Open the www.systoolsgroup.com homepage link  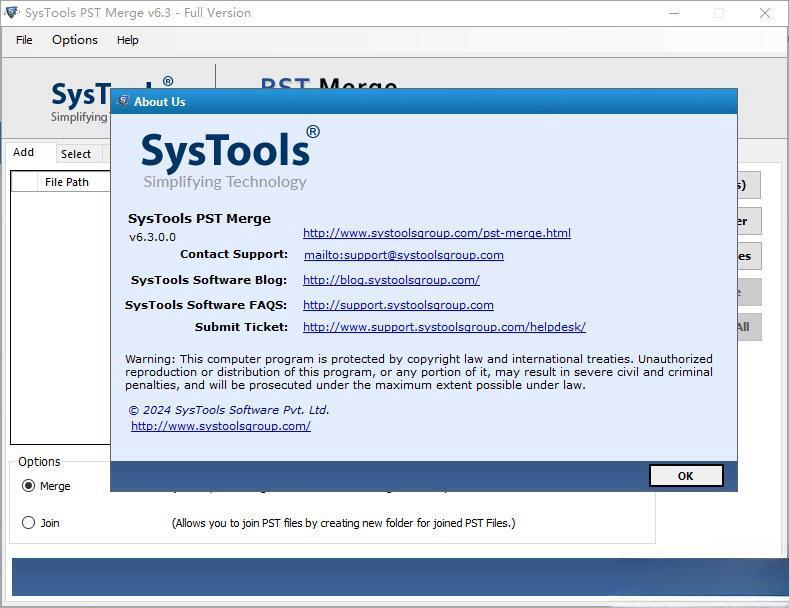pyautogui.click(x=220, y=426)
